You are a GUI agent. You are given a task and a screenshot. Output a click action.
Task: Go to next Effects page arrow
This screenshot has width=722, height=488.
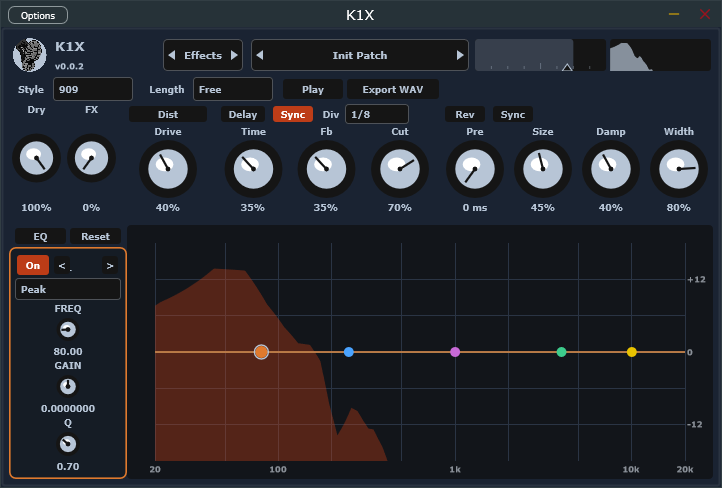pyautogui.click(x=234, y=55)
